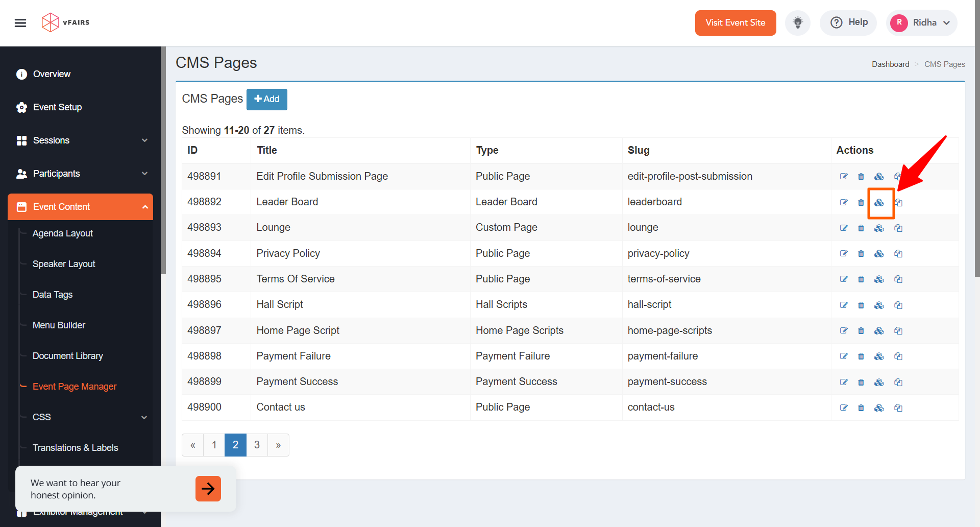
Task: Click the lightbulb icon in header
Action: (x=797, y=23)
